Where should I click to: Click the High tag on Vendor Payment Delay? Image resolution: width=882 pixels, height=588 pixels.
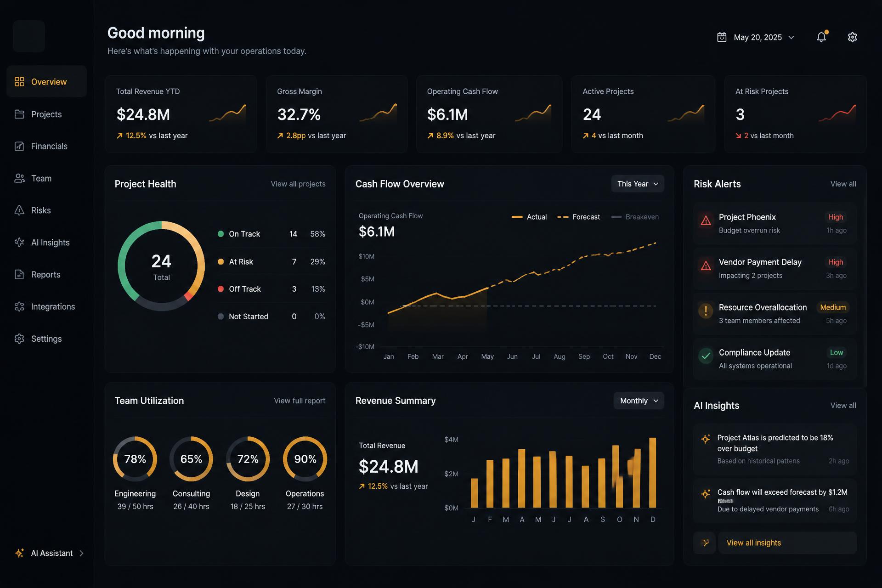click(x=836, y=262)
